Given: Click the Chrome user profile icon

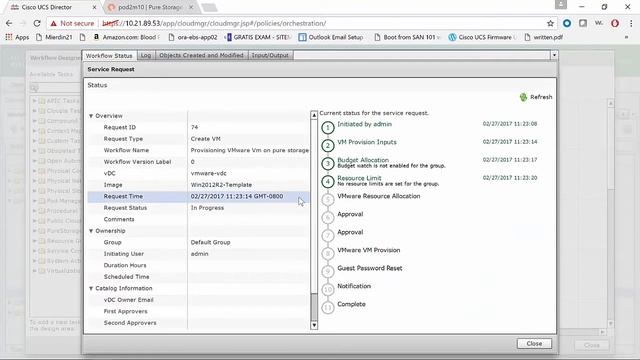Looking at the screenshot, I should pos(561,4).
